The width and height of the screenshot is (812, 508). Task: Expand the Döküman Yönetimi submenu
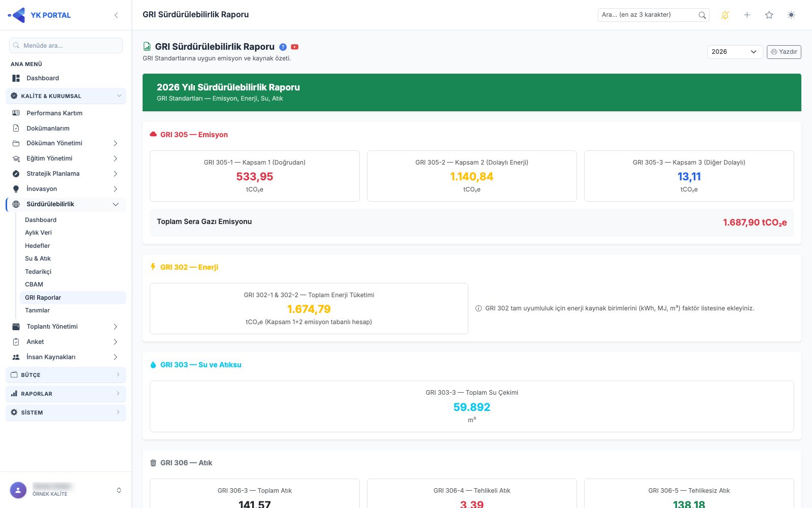click(115, 143)
